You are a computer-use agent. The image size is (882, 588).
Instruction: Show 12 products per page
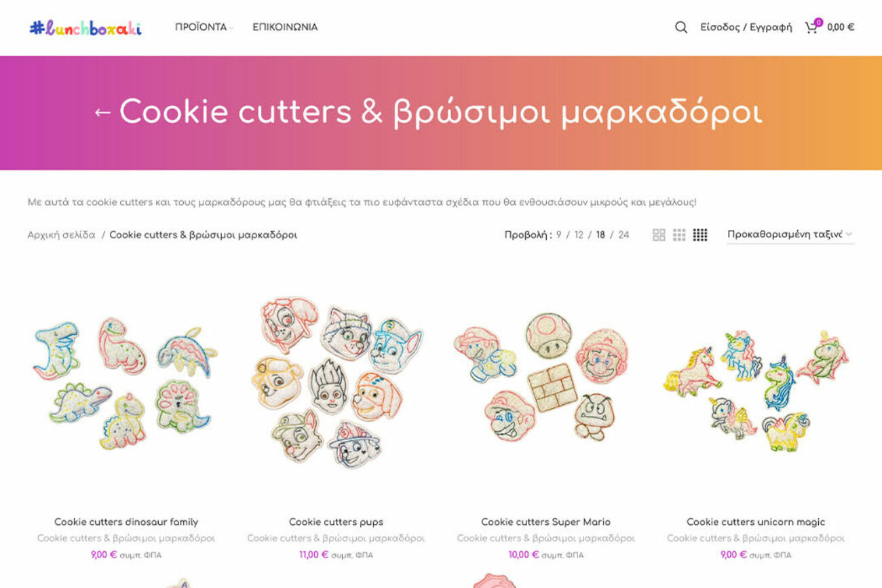tap(579, 235)
